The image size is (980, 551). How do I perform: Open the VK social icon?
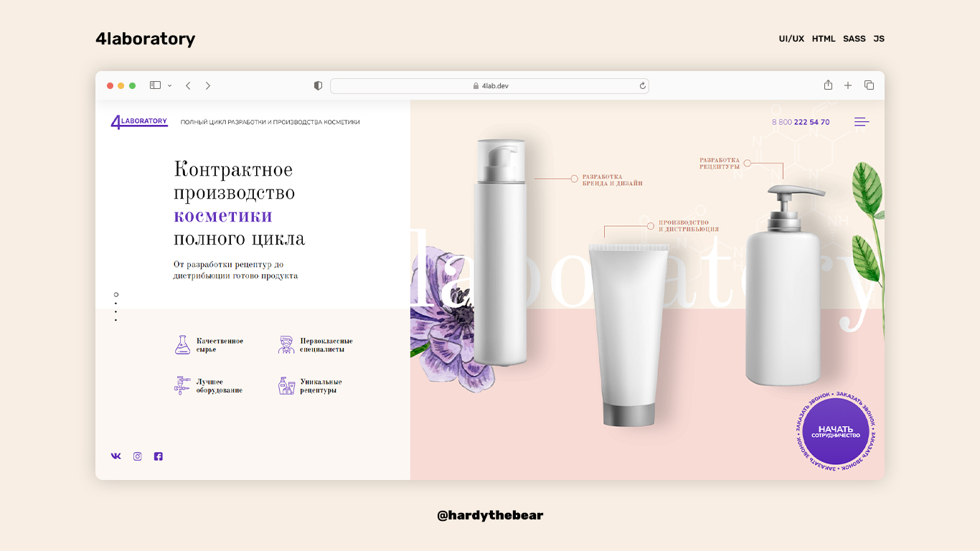pos(116,456)
